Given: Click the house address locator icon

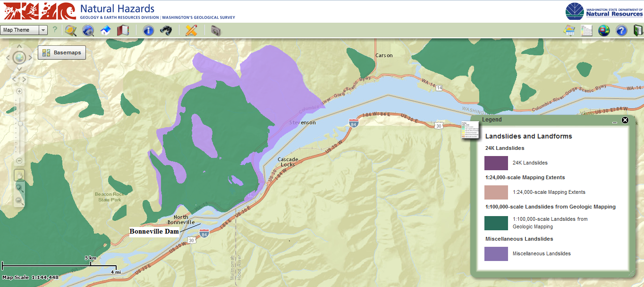Looking at the screenshot, I should click(x=105, y=31).
